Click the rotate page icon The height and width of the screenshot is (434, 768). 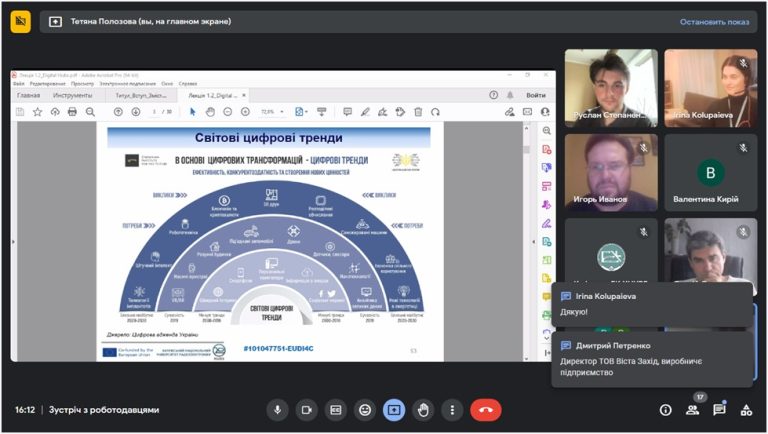click(x=435, y=112)
